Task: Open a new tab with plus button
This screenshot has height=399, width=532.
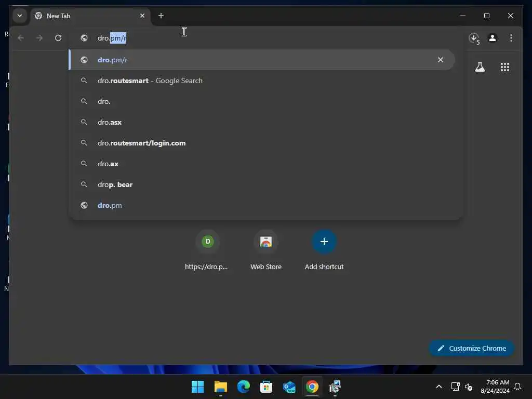Action: [x=161, y=16]
